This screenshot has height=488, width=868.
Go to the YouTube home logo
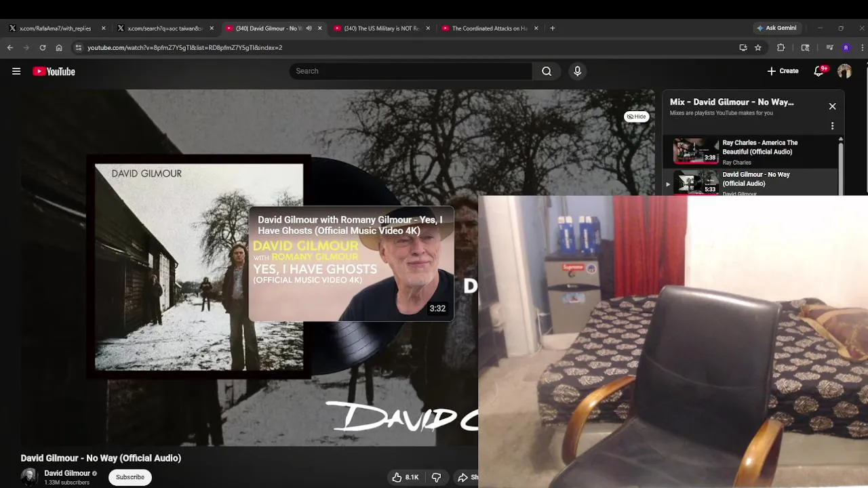coord(54,71)
